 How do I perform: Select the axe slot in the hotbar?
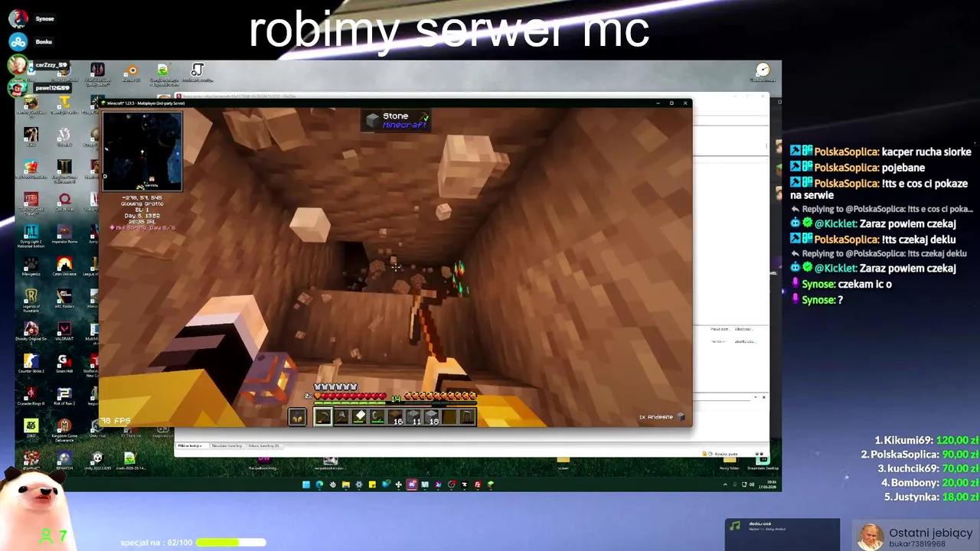[341, 417]
